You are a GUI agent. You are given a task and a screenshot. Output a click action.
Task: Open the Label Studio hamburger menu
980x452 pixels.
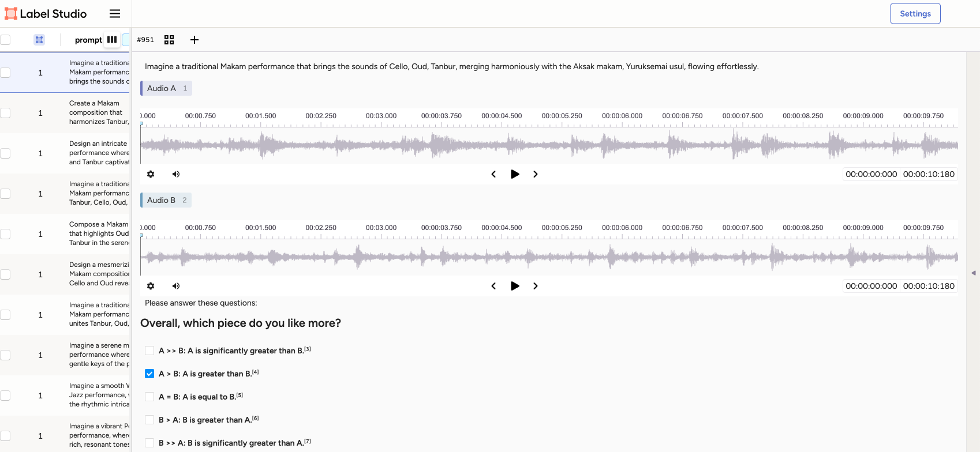[x=115, y=14]
